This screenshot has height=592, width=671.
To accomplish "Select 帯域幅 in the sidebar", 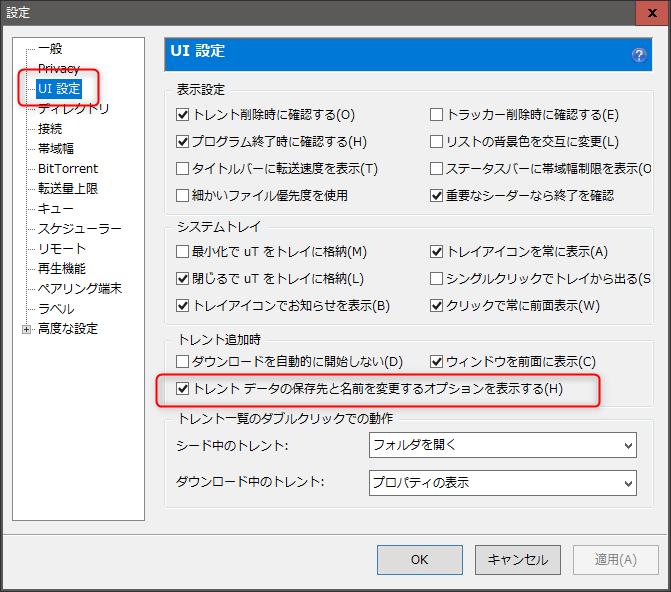I will click(x=56, y=148).
